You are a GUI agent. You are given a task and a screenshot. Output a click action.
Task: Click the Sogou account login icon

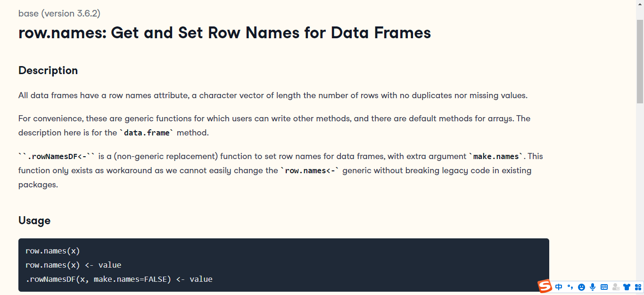click(615, 287)
